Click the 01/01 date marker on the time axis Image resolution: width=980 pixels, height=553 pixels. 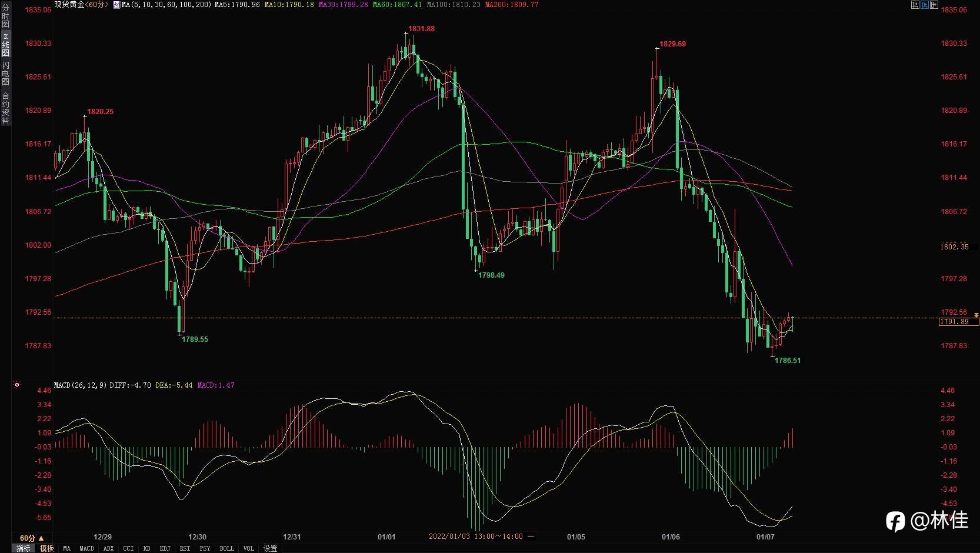coord(386,537)
